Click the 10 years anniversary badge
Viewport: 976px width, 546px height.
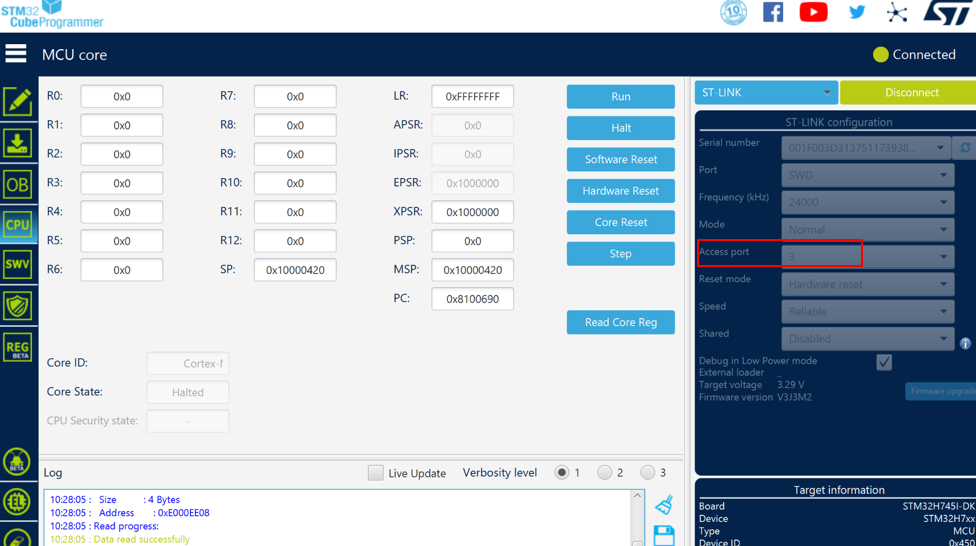coord(733,12)
